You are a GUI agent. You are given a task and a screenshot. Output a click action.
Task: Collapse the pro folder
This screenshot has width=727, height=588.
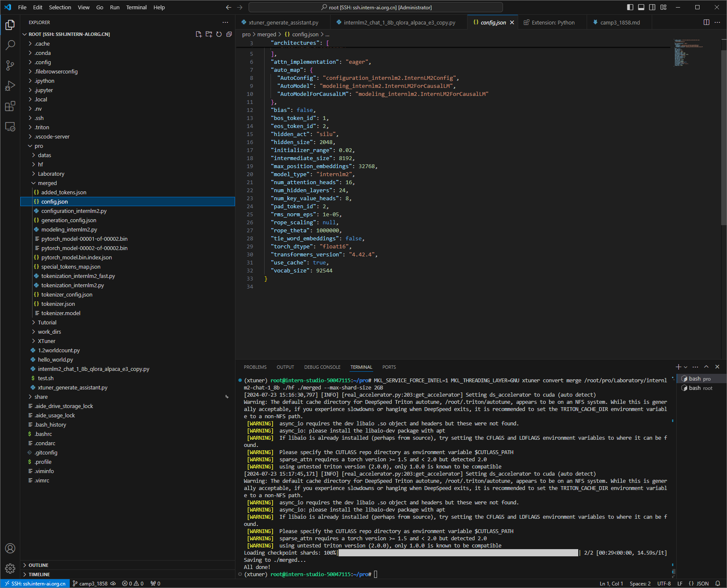127,146
